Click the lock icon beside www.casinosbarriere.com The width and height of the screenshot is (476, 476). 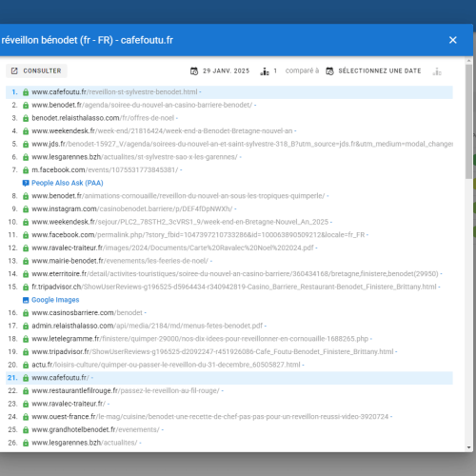(26, 313)
